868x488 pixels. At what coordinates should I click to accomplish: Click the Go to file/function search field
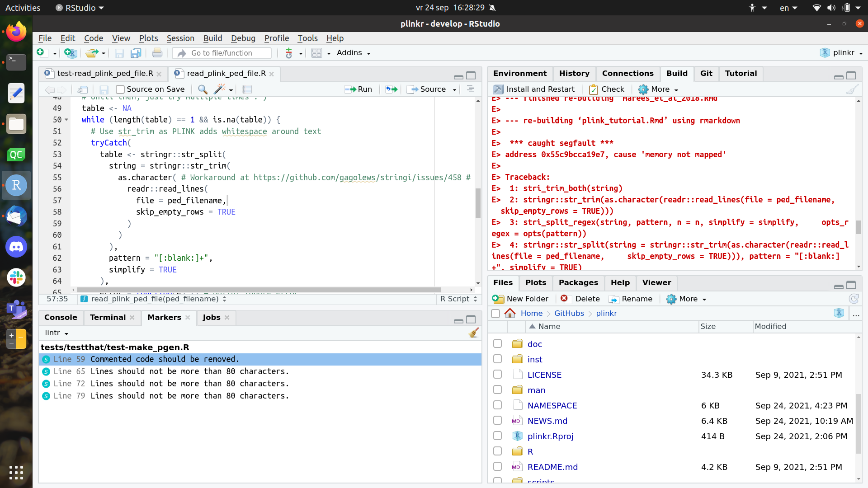click(222, 53)
